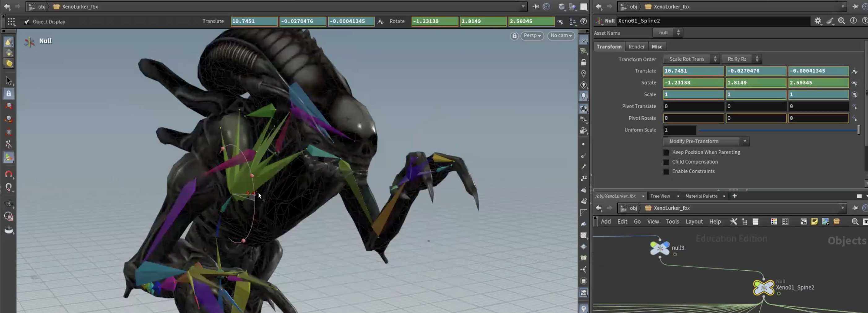Click the info icon beside node name
The width and height of the screenshot is (868, 313).
853,21
